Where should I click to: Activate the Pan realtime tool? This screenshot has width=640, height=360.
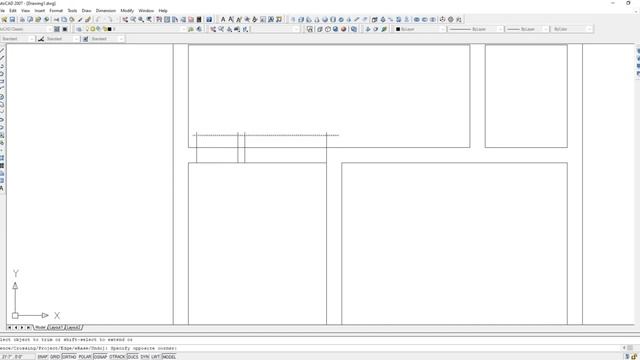[x=125, y=19]
